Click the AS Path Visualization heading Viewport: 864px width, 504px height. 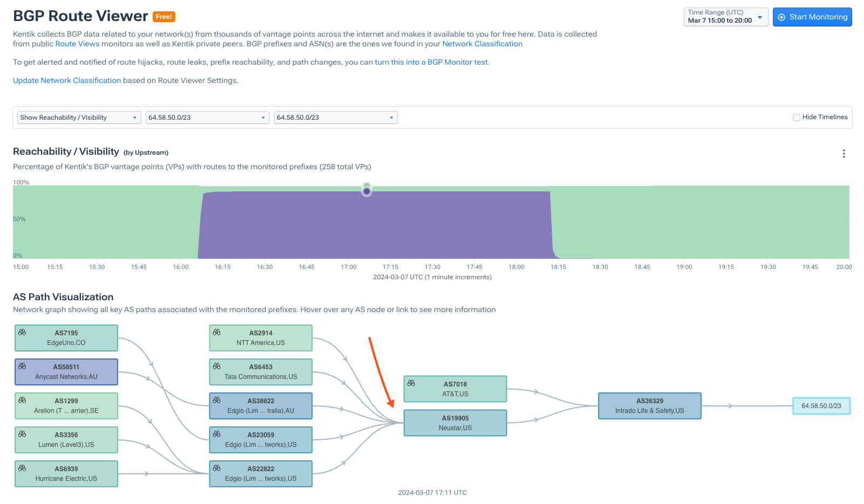tap(63, 297)
